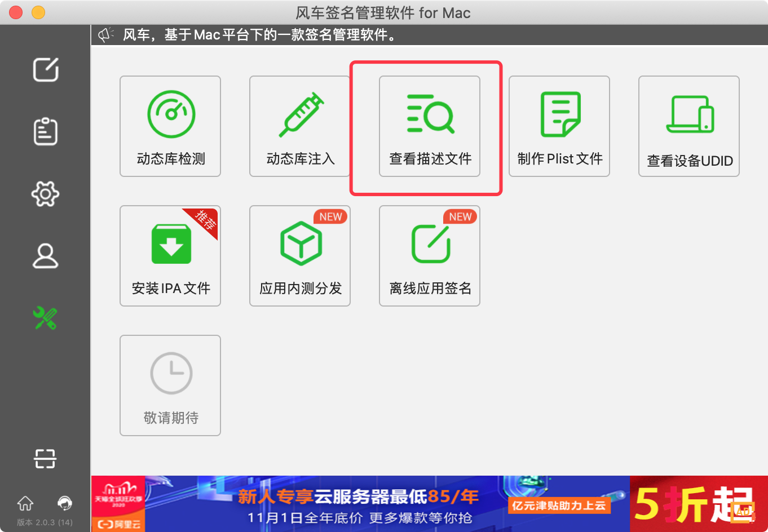Open 制作 Plist 文件 tool
This screenshot has width=768, height=532.
coord(559,126)
